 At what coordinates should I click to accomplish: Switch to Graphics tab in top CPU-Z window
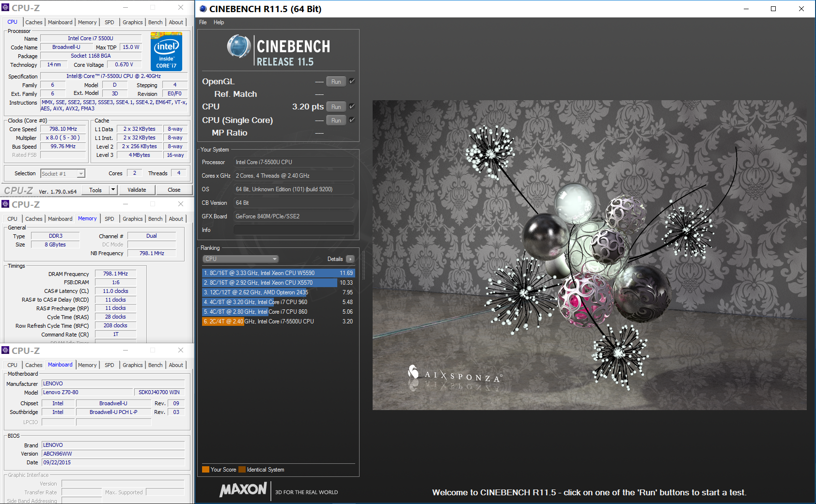click(132, 22)
